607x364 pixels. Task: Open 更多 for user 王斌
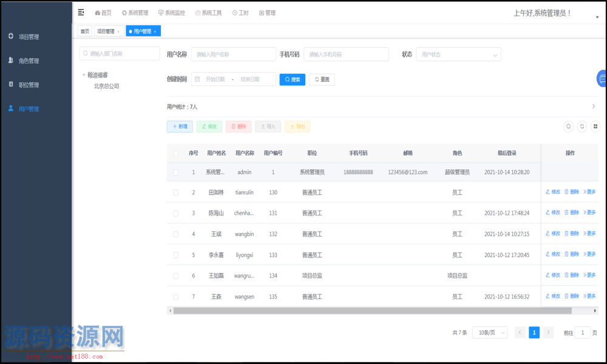click(589, 233)
